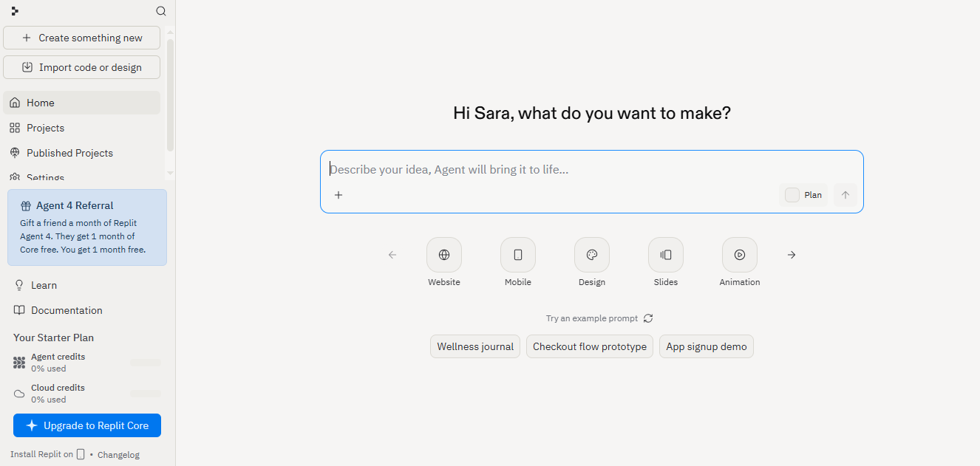The height and width of the screenshot is (466, 980).
Task: Click the next categories right arrow
Action: (x=792, y=255)
